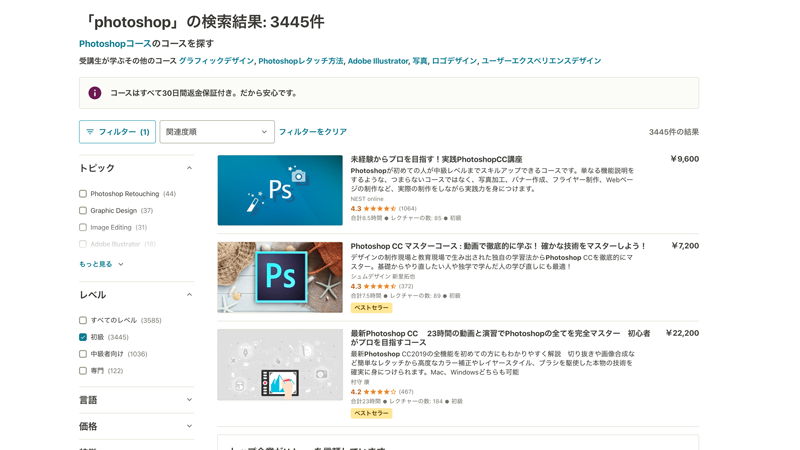Screen dimensions: 800x450
Task: Open the ロゴデザイン related link
Action: coord(454,61)
